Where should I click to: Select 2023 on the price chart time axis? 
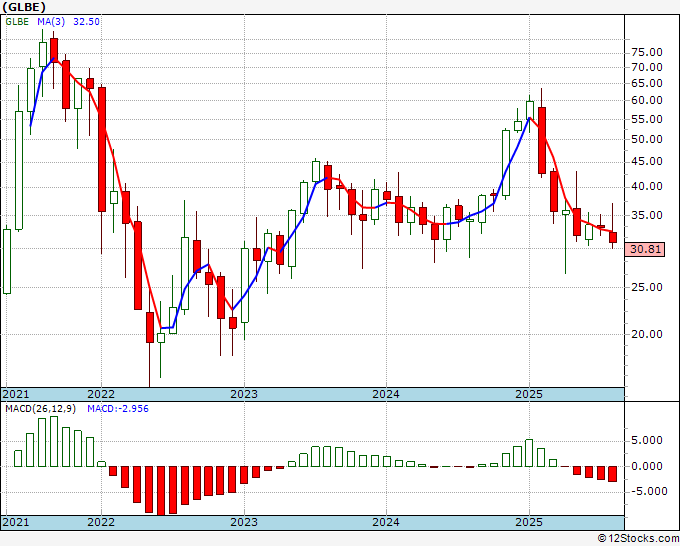[x=244, y=394]
